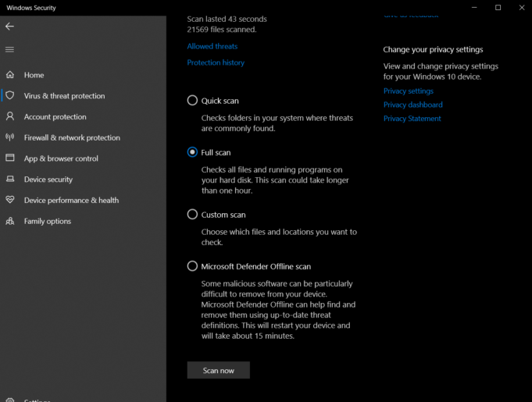Image resolution: width=532 pixels, height=402 pixels.
Task: Expand the hamburger navigation menu
Action: click(x=10, y=50)
